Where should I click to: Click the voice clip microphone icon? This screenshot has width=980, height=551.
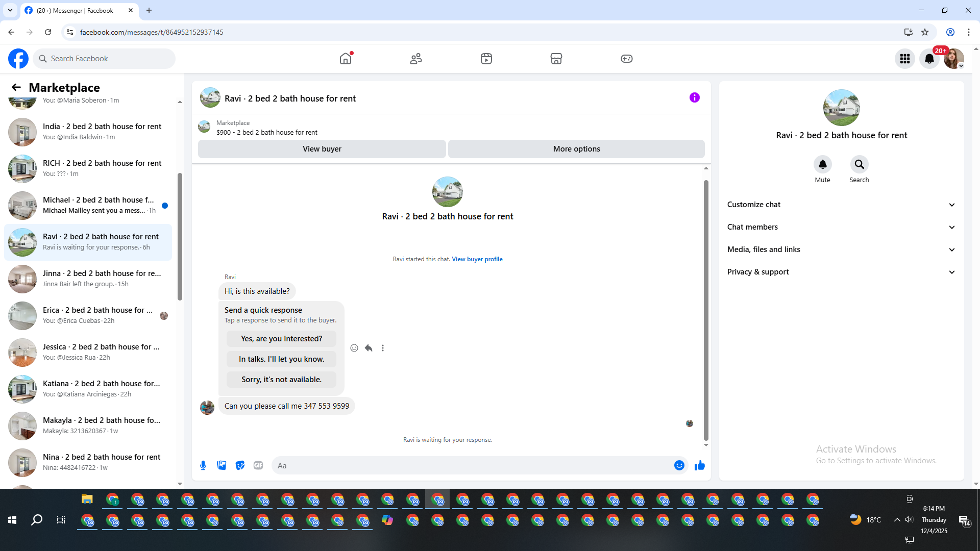[x=203, y=465]
